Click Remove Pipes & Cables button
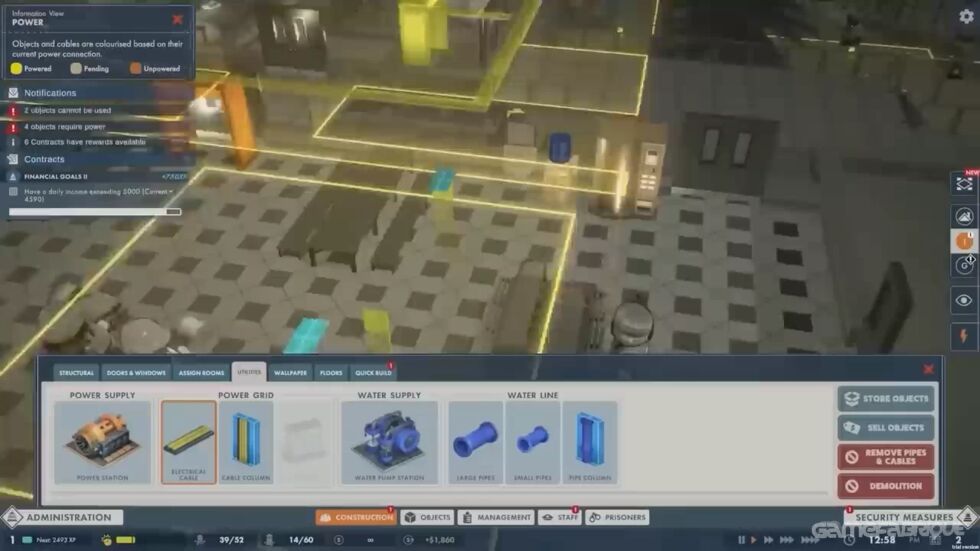 coord(886,457)
